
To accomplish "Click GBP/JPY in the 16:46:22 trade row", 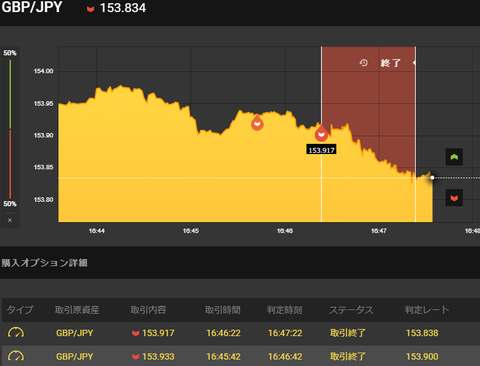I will tap(75, 333).
